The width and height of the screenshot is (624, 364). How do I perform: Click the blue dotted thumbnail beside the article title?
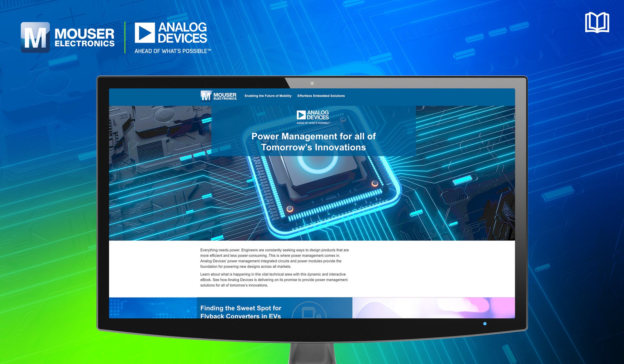153,308
